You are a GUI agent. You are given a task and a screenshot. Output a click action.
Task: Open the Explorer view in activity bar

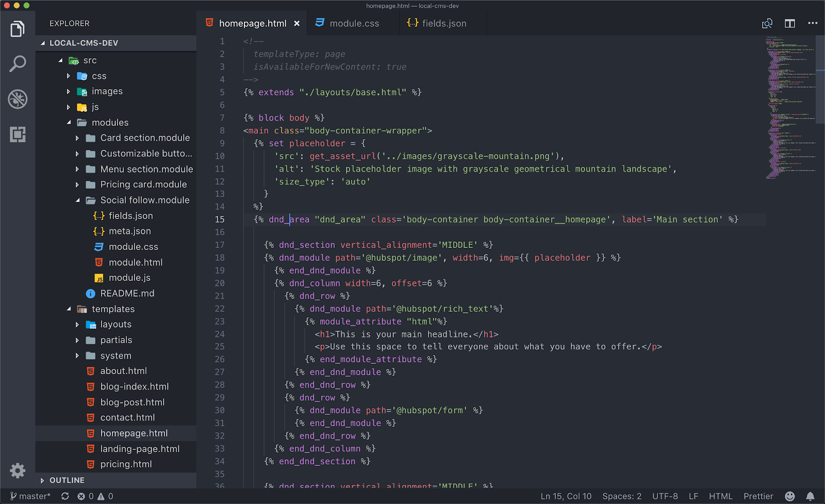coord(18,29)
